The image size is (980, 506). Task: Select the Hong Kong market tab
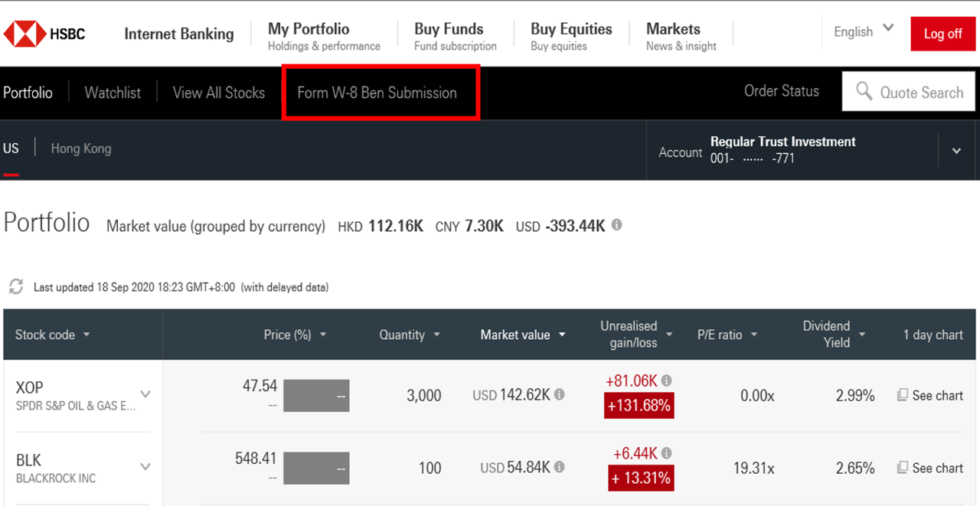[x=81, y=149]
